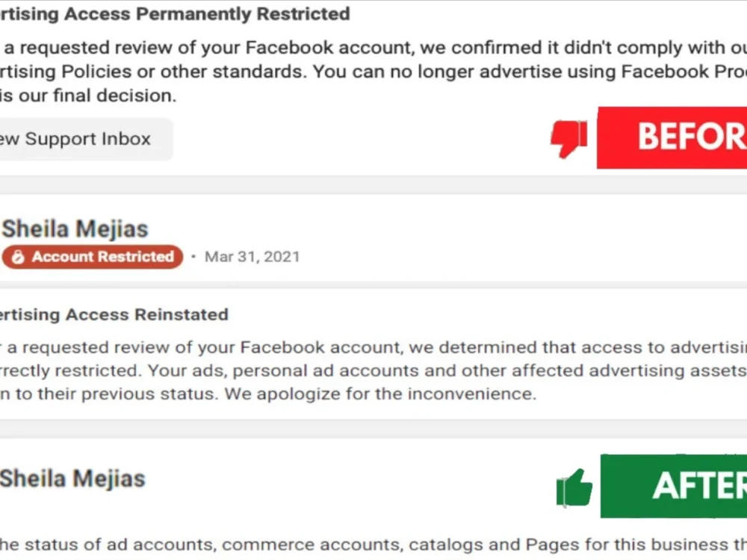747x560 pixels.
Task: Click the green AFTER banner
Action: pyautogui.click(x=674, y=486)
